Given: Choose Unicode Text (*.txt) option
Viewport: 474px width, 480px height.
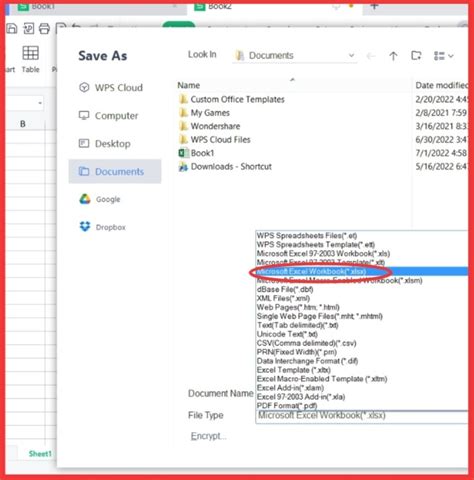Looking at the screenshot, I should 362,334.
